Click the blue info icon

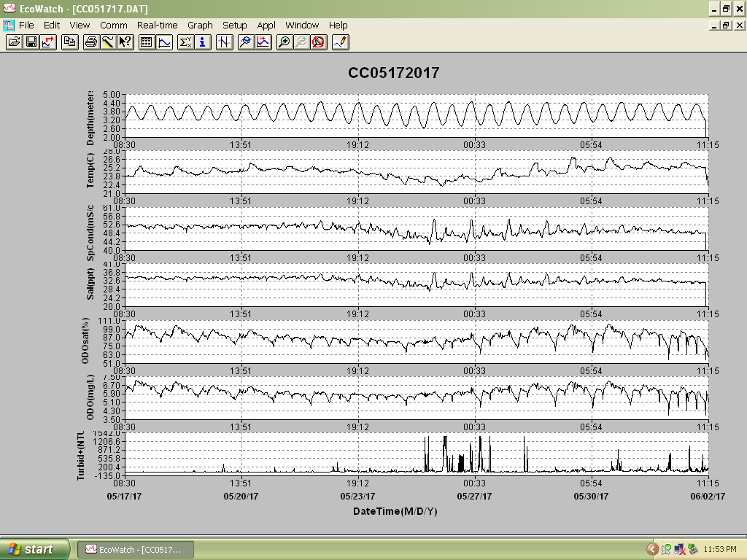203,42
